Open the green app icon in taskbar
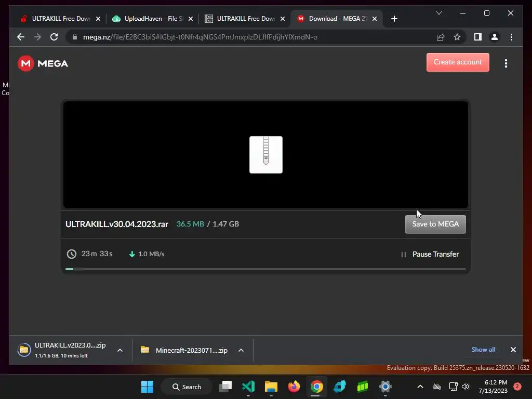 pyautogui.click(x=362, y=387)
